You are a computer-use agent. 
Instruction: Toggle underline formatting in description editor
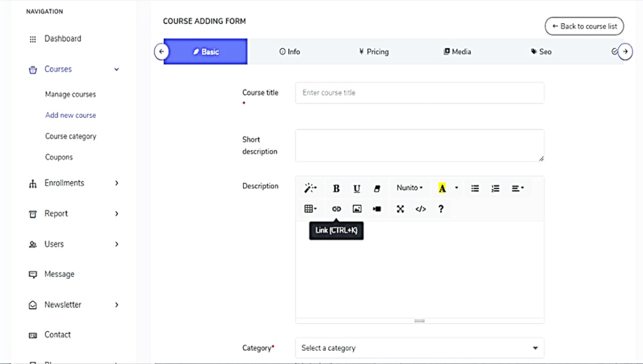point(357,188)
